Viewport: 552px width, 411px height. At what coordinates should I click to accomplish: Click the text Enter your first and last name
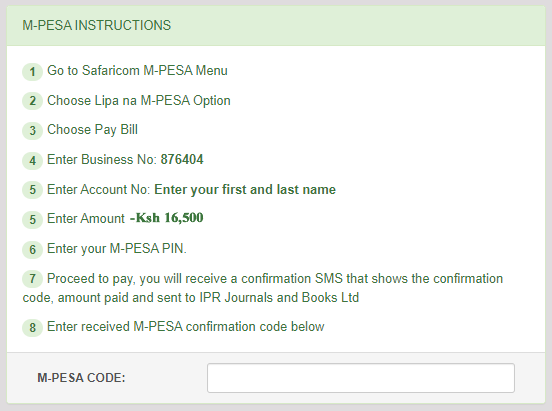point(245,189)
